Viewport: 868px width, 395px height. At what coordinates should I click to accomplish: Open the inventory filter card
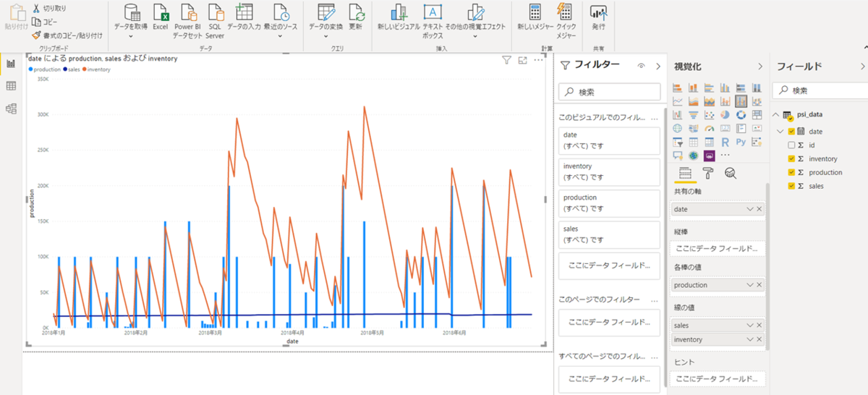(610, 171)
